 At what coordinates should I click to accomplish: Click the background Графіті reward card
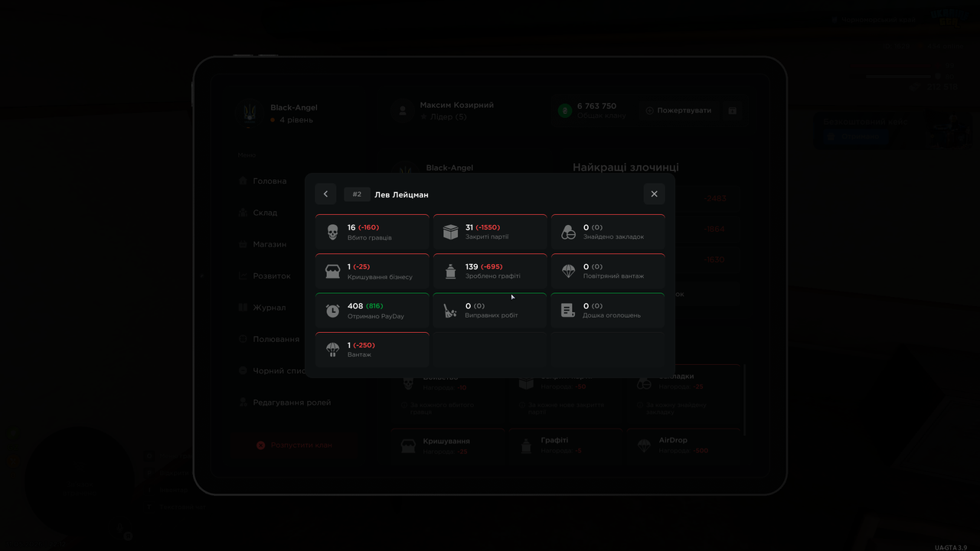tap(567, 446)
